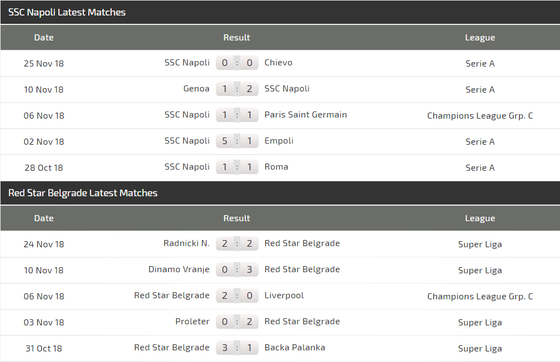Viewport: 560px width, 362px height.
Task: Select Paris Saint Germain team name
Action: (306, 115)
